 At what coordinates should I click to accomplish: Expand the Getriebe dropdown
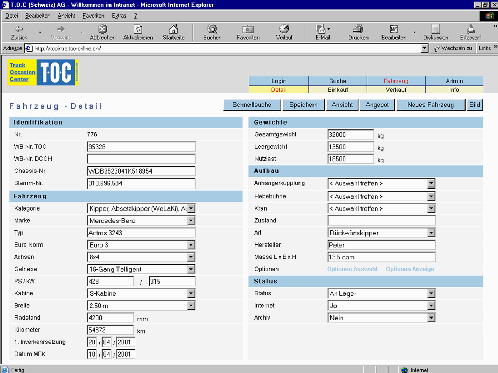click(191, 269)
